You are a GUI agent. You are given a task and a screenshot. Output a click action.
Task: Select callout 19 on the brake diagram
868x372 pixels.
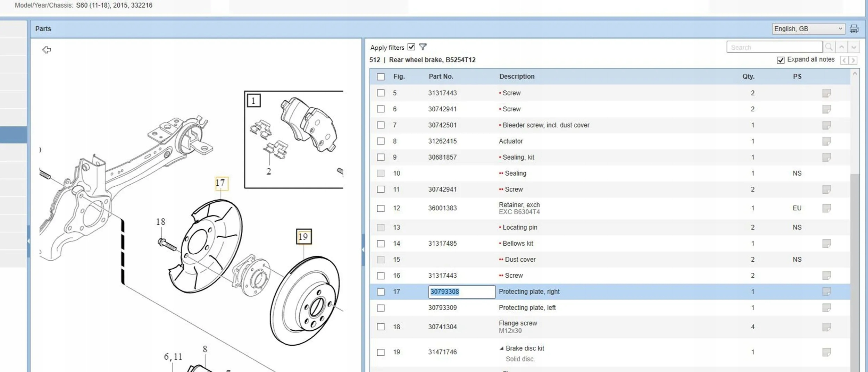pos(303,237)
